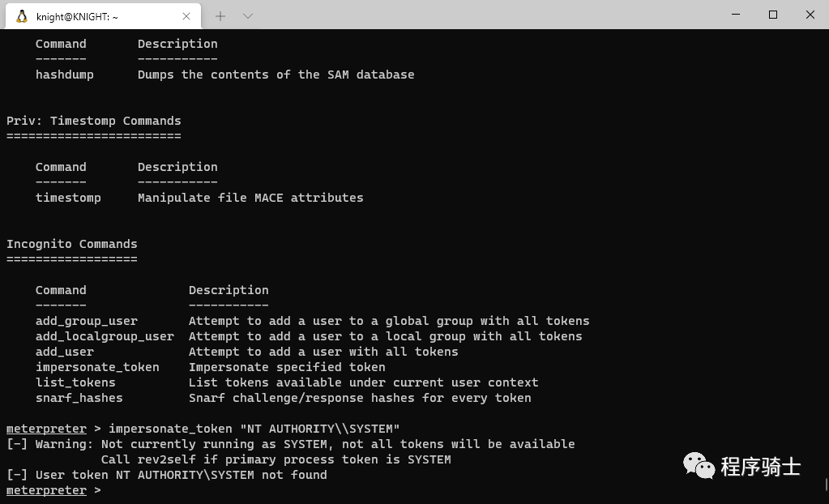Click the vertical scrollbar thumb at right edge
The height and width of the screenshot is (504, 829).
click(x=826, y=485)
